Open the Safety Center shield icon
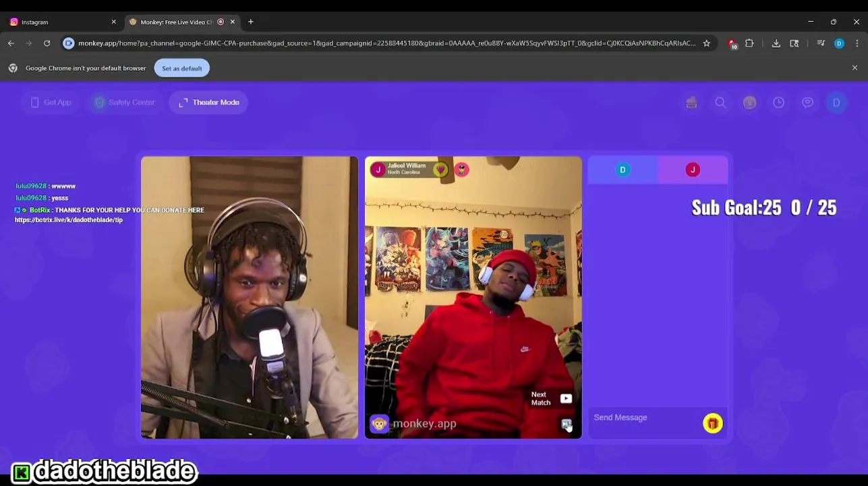 click(x=100, y=103)
